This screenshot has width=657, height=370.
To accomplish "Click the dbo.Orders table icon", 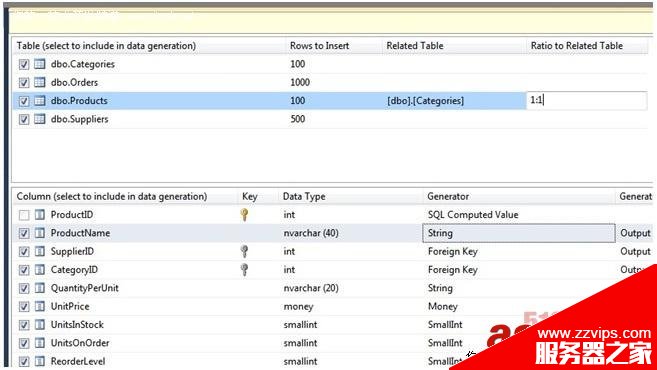I will coord(40,83).
